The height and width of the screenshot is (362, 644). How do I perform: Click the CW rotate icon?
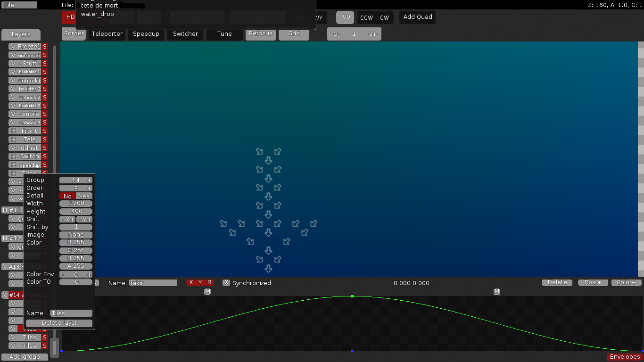pyautogui.click(x=384, y=17)
